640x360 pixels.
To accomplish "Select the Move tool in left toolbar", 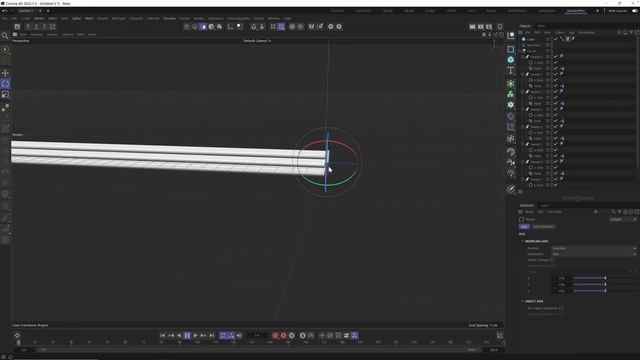I will 5,73.
